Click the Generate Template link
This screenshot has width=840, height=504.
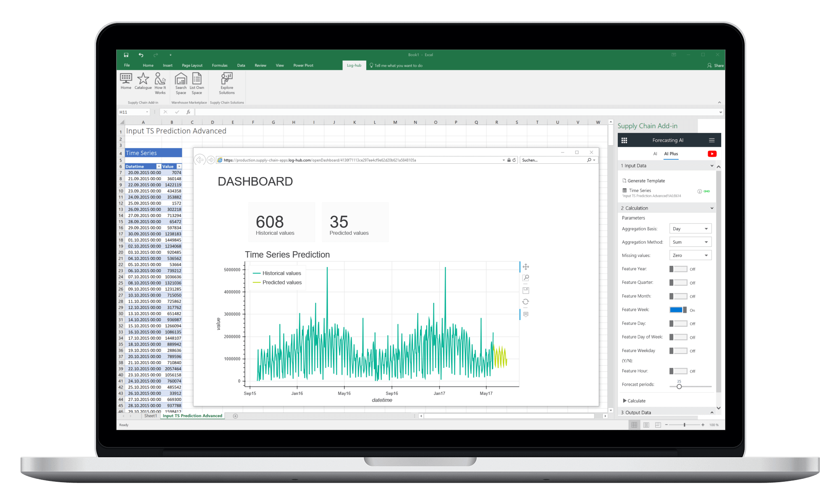point(645,181)
